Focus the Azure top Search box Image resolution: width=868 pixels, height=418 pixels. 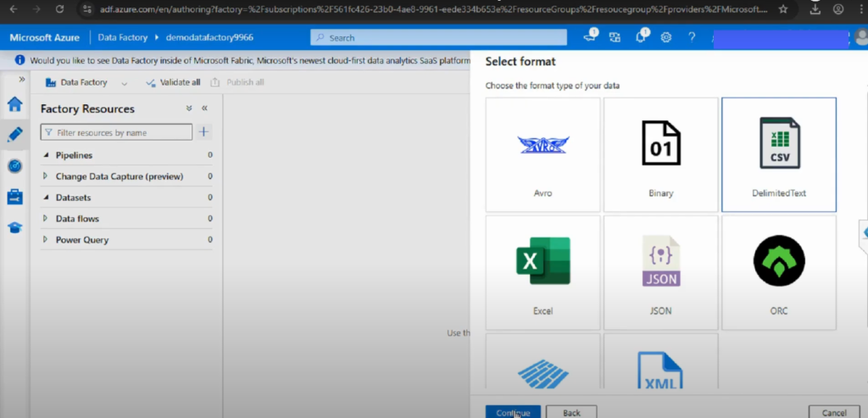click(438, 37)
